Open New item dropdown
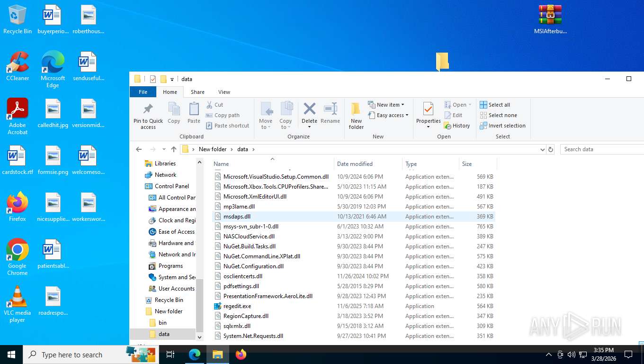 tap(386, 105)
